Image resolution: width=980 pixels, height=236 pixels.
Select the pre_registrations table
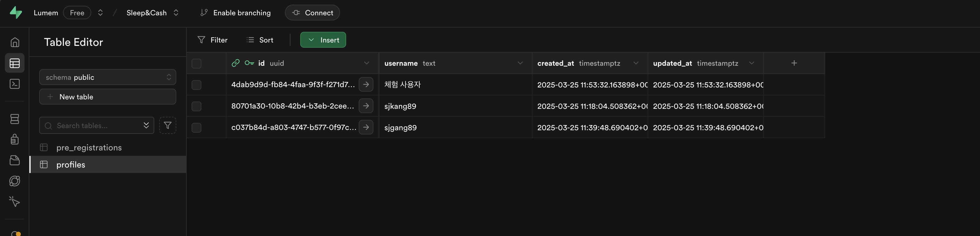[x=89, y=147]
